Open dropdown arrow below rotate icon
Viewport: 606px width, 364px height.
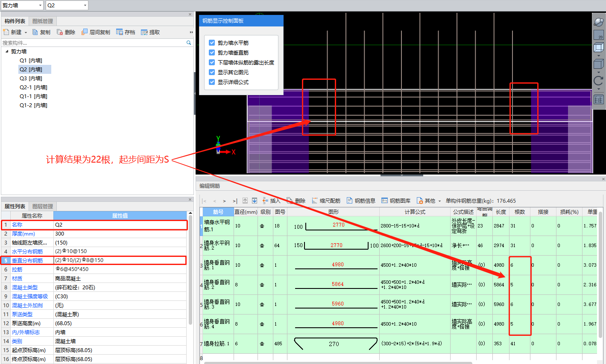[x=599, y=89]
